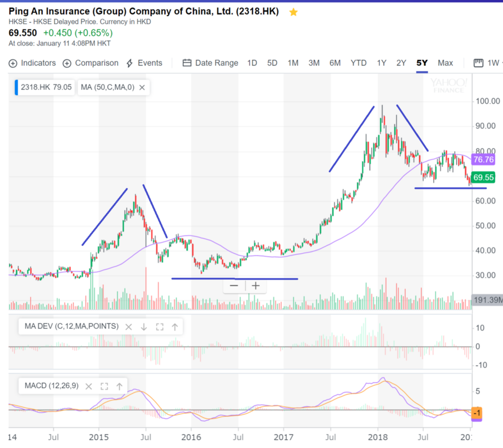Click the +0.450 (+0.65%) change value

[x=78, y=33]
